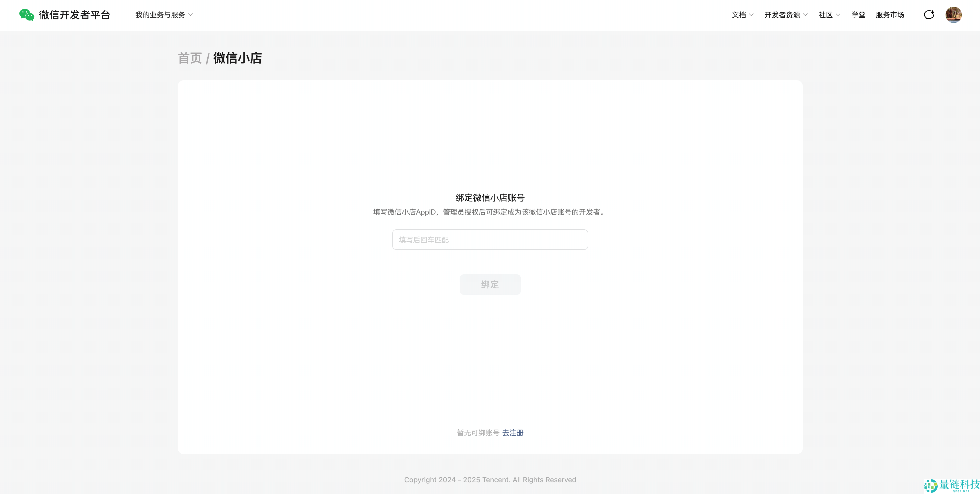Go to 首页 via breadcrumb
The image size is (980, 494).
[x=190, y=58]
